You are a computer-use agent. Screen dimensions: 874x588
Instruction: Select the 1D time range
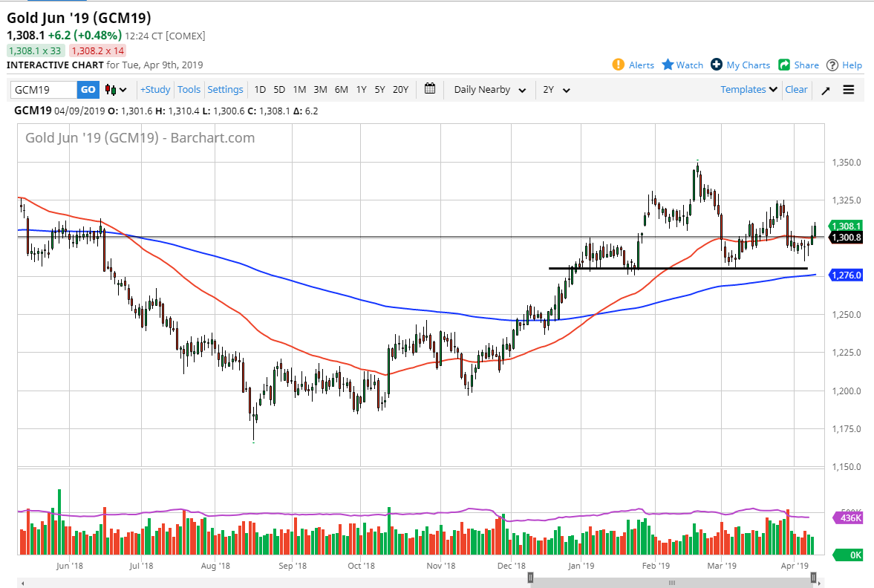coord(260,90)
